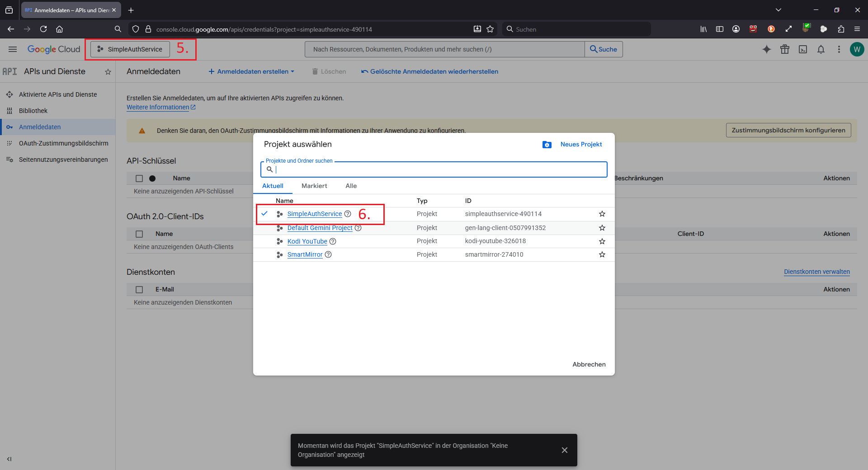The image size is (868, 470).
Task: Select the Default Gemini Project link
Action: [320, 228]
